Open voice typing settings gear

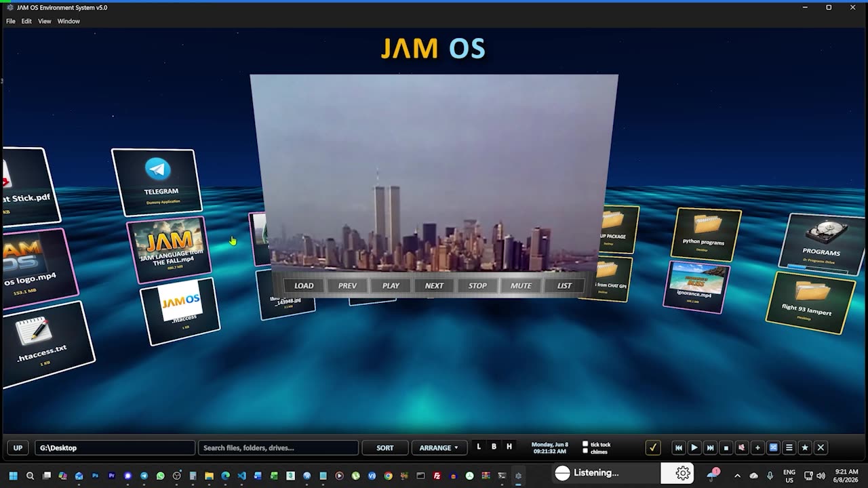coord(683,473)
